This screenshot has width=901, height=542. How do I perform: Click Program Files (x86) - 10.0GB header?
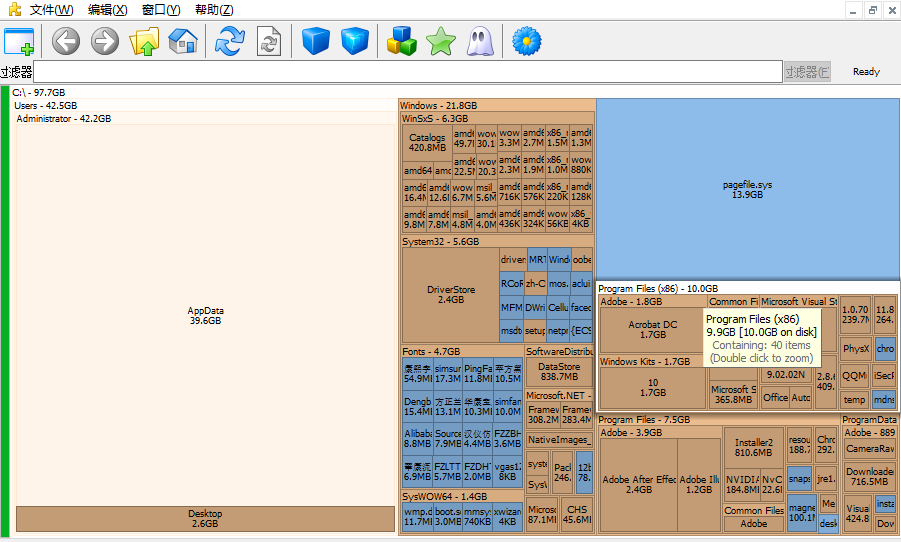pos(658,289)
